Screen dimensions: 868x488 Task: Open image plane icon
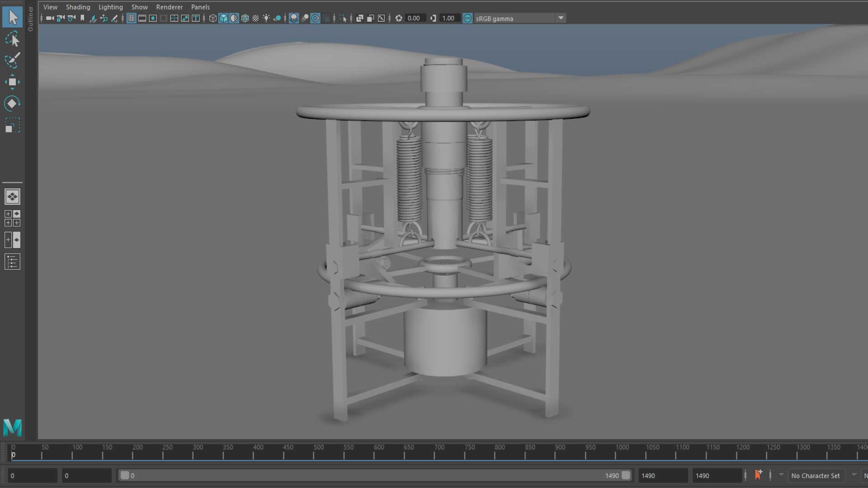point(93,18)
